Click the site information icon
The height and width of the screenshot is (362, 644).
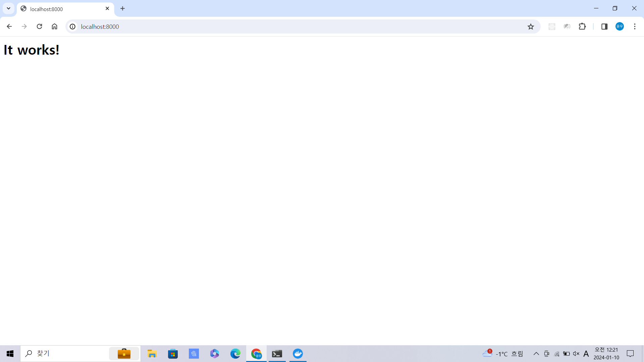[x=72, y=26]
